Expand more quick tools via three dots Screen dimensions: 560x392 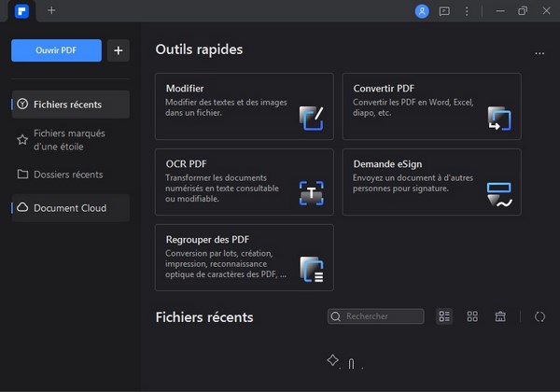[x=539, y=54]
